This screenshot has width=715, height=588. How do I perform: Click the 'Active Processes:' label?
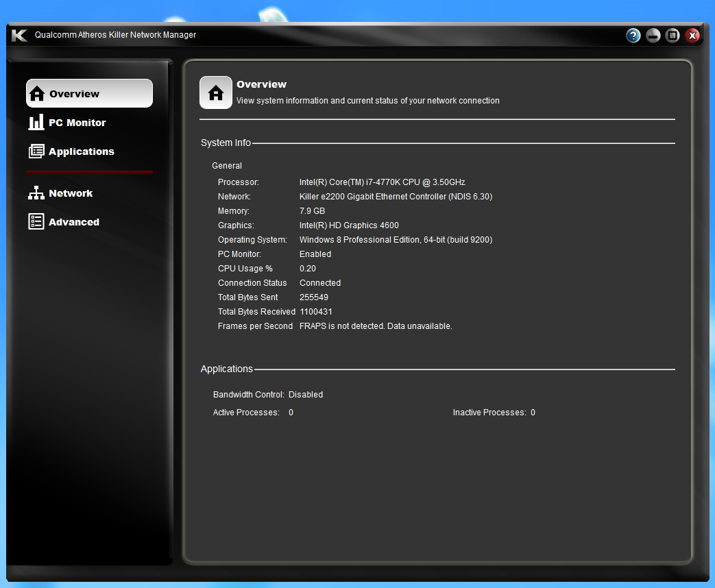coord(246,413)
